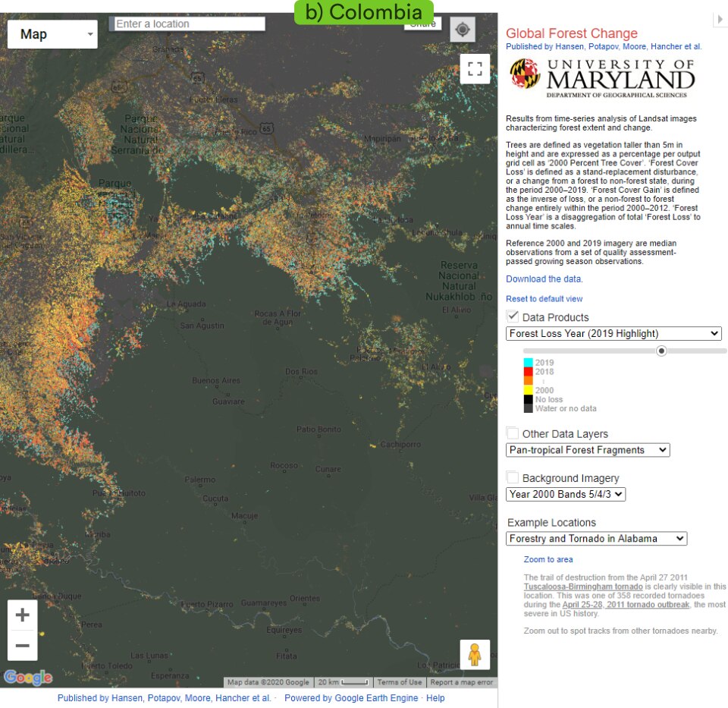This screenshot has height=708, width=728.
Task: Click the my-location target icon
Action: click(463, 30)
